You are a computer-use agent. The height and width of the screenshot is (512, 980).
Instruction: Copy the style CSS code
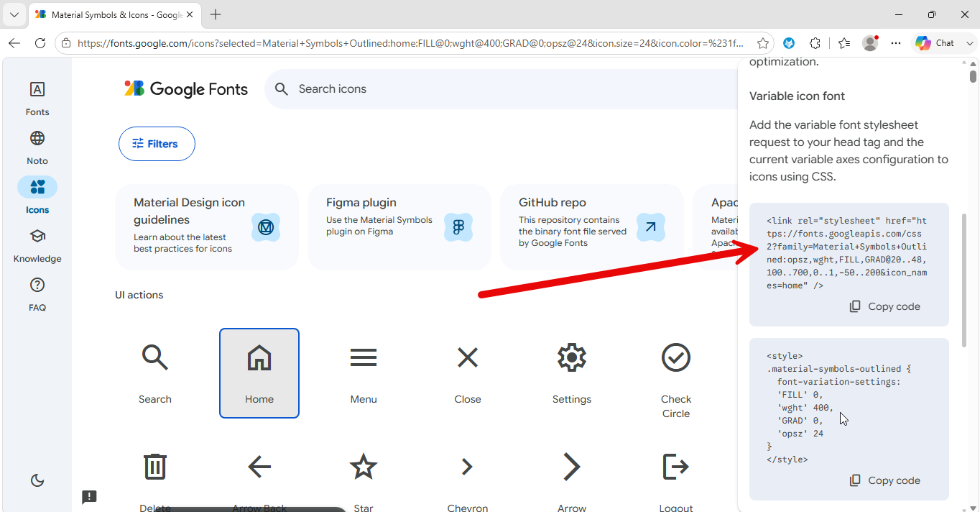point(884,480)
